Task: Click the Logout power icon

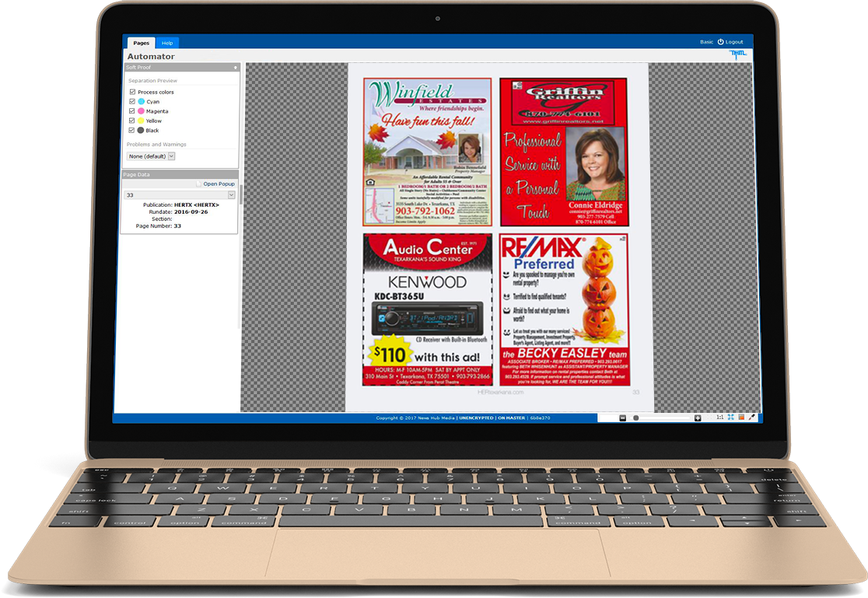Action: pos(721,41)
